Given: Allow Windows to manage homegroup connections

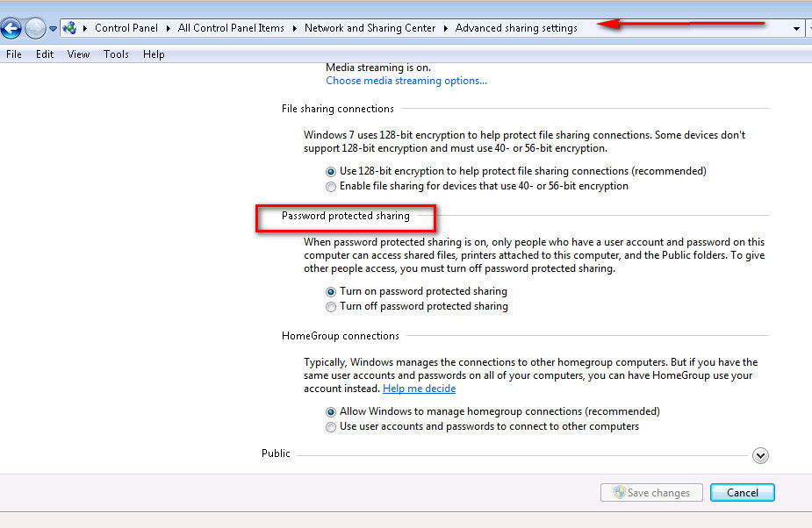Looking at the screenshot, I should [331, 411].
